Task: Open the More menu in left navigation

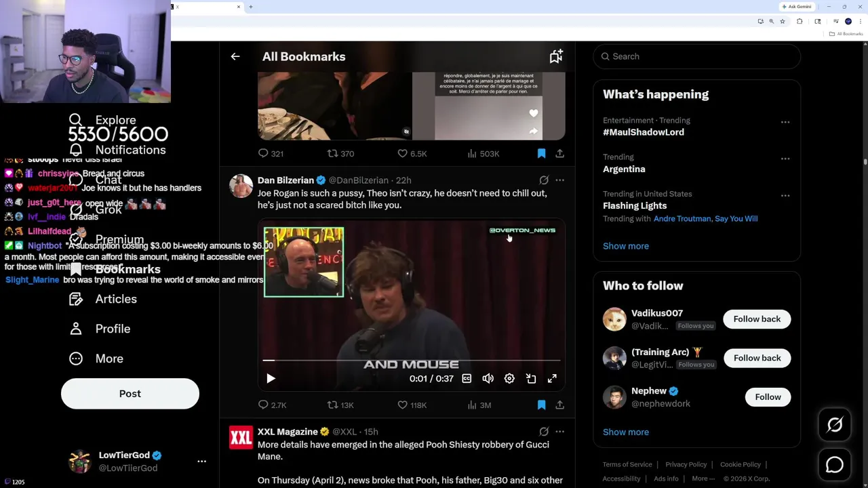Action: pyautogui.click(x=96, y=359)
